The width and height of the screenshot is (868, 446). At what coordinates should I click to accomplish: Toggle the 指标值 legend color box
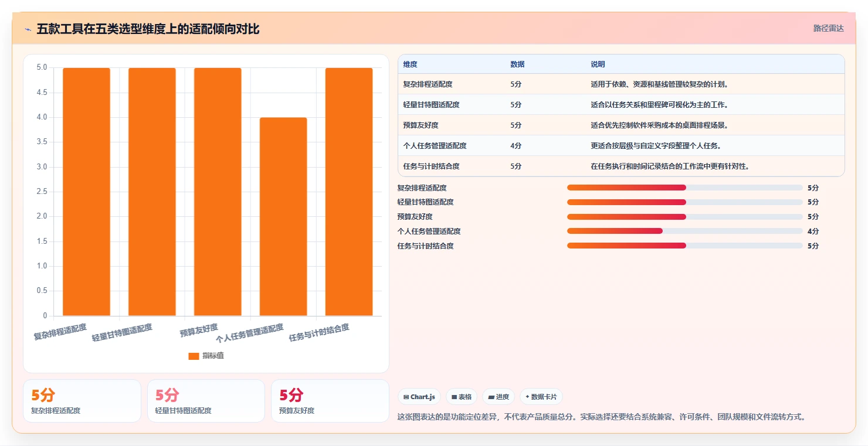point(194,356)
